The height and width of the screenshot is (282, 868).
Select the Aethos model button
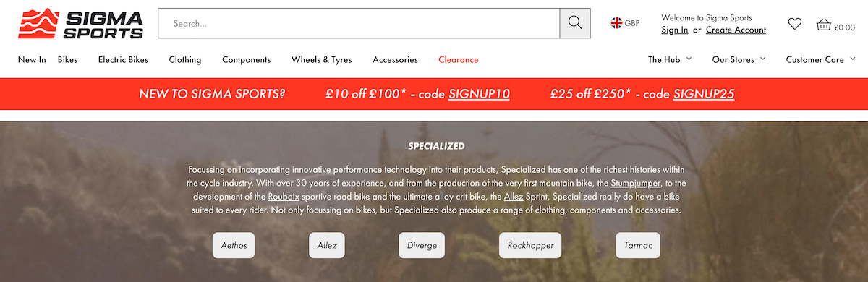(x=234, y=245)
